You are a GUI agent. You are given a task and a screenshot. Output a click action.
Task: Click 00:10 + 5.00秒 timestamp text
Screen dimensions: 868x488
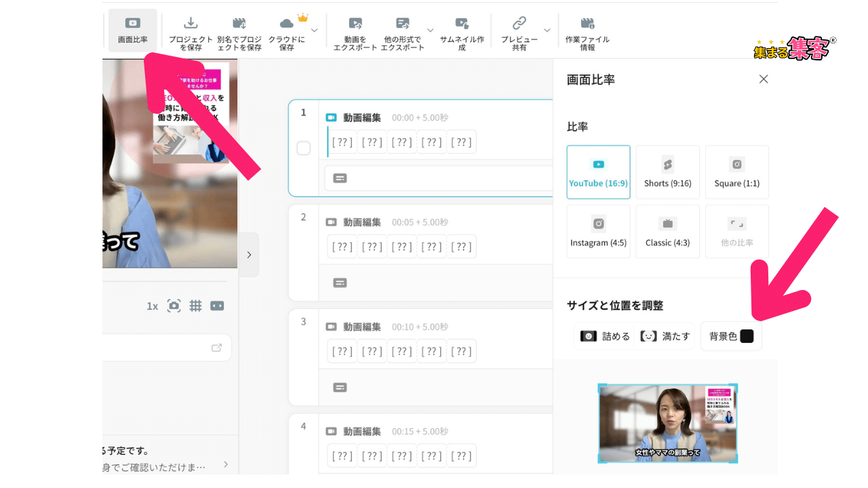coord(420,327)
